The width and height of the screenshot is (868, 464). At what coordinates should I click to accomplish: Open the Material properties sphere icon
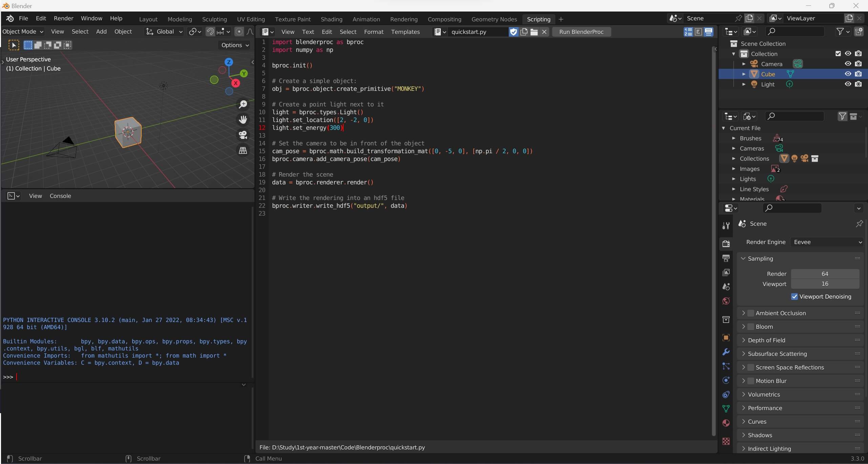[726, 423]
